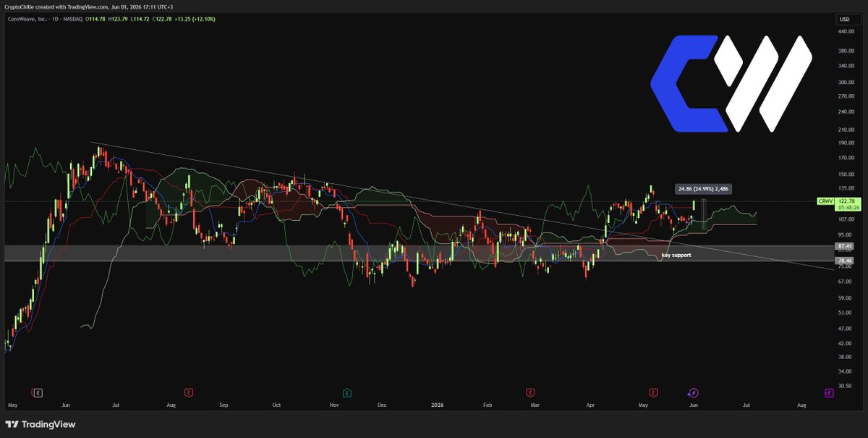The width and height of the screenshot is (868, 438).
Task: Select the gray measurement bar near June
Action: pos(704,214)
